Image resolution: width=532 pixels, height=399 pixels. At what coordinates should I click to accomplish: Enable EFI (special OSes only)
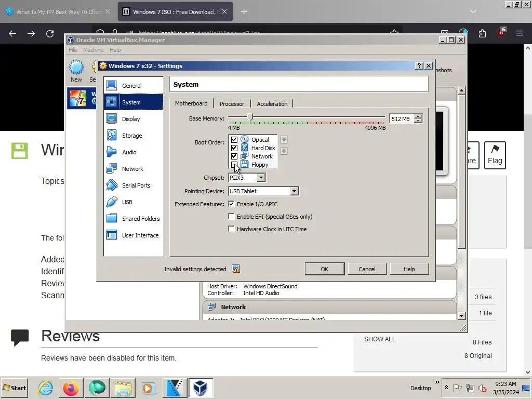tap(231, 217)
